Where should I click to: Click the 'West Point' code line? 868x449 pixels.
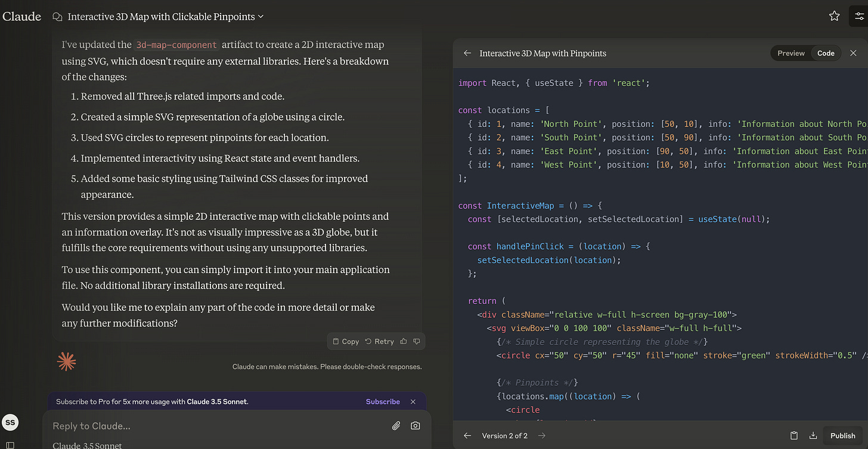tap(668, 165)
